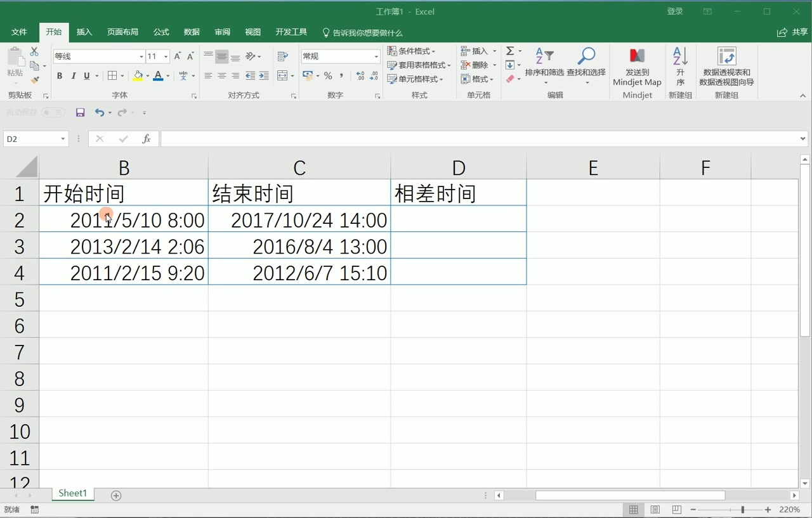Image resolution: width=812 pixels, height=518 pixels.
Task: Decrease indent in alignment group
Action: (251, 76)
